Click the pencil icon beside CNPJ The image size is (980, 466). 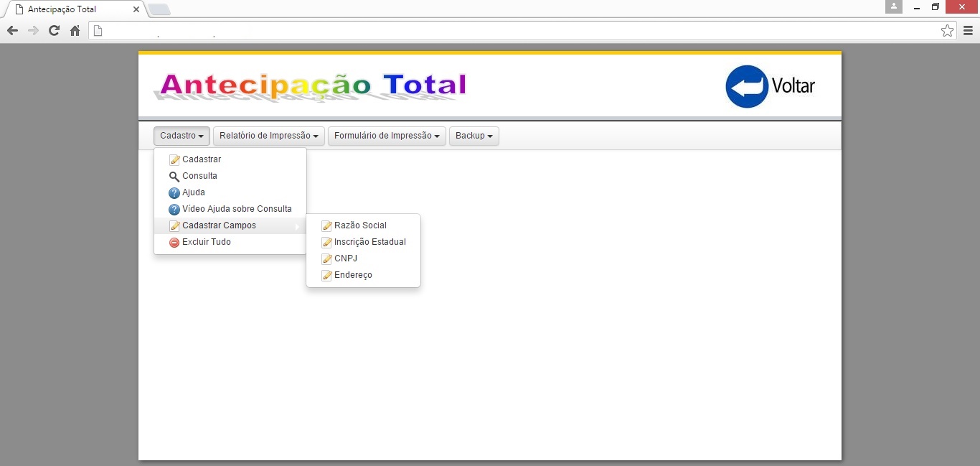point(326,259)
